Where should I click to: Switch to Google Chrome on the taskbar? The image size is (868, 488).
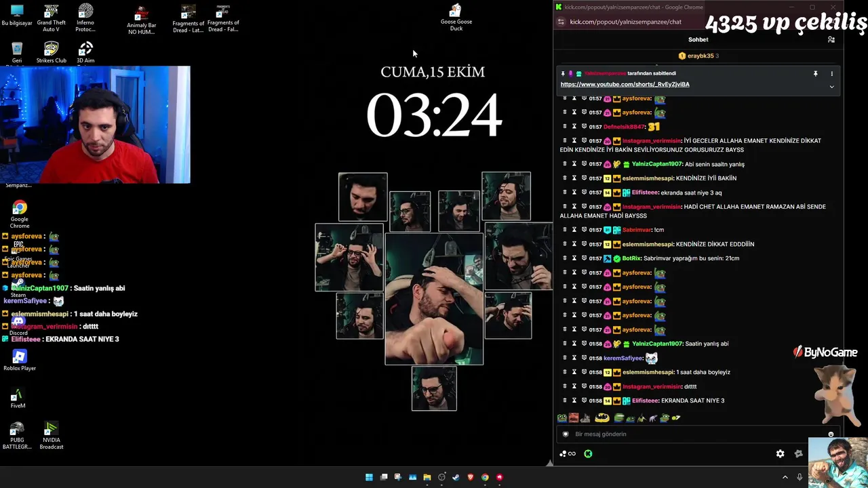click(485, 477)
